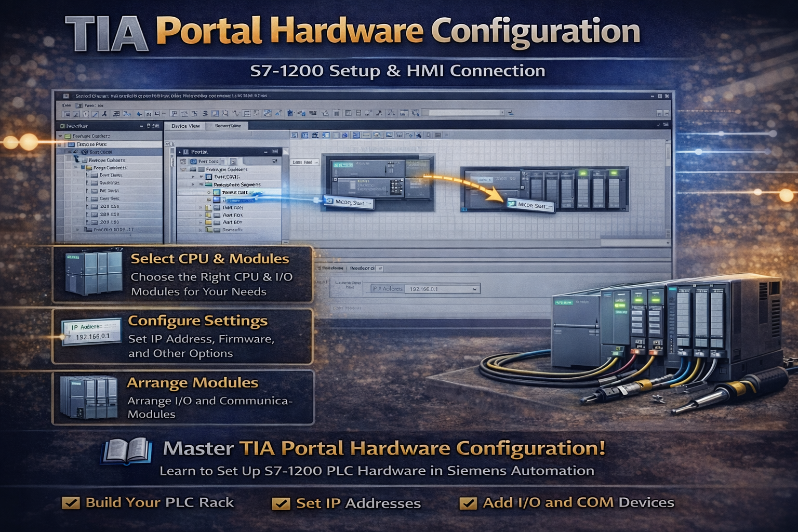Screen dimensions: 798x532
Task: Toggle the Set IP Addresses checkbox
Action: click(281, 502)
